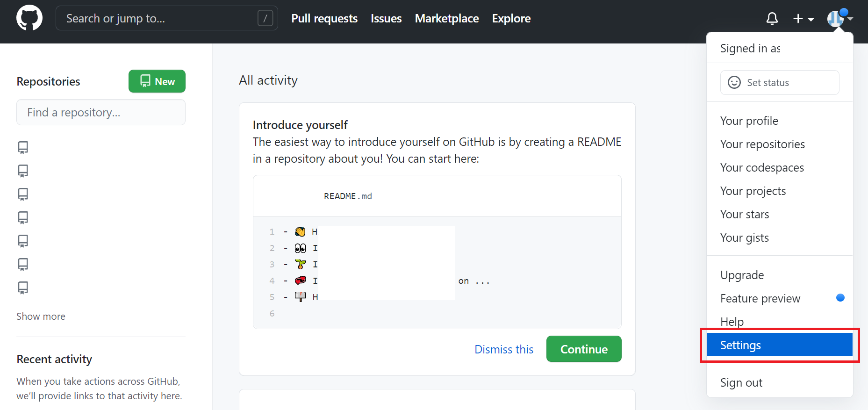Click the seedling emoji on line 3

300,264
